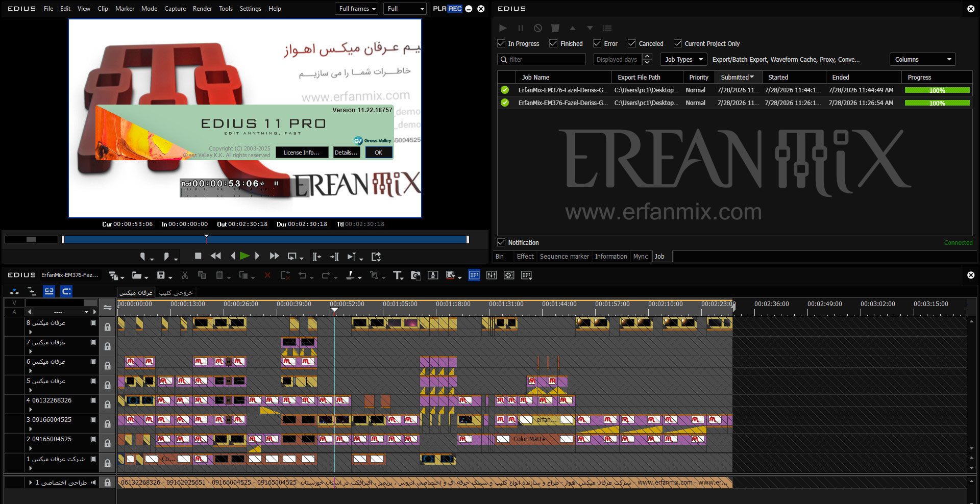Click the Stop button in the player
Image resolution: width=980 pixels, height=504 pixels.
click(x=198, y=256)
